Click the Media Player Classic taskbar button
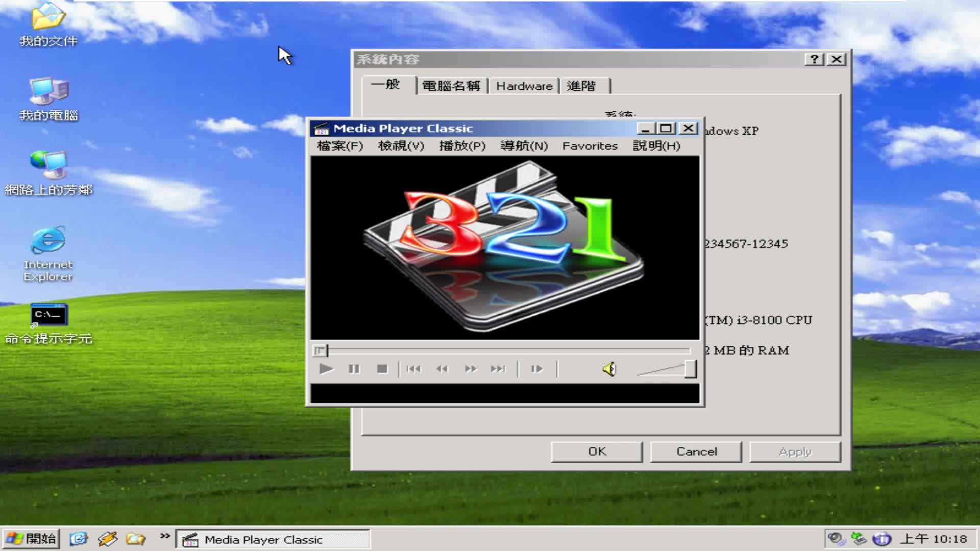Screen dimensions: 980x551 (273, 539)
